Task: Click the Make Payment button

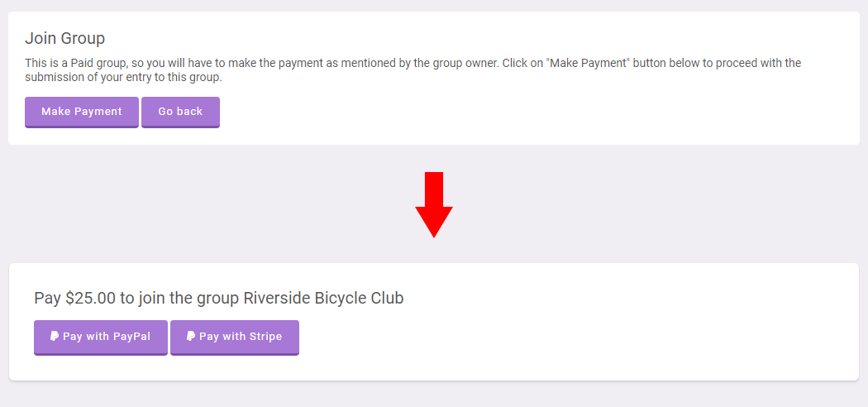Action: (81, 112)
